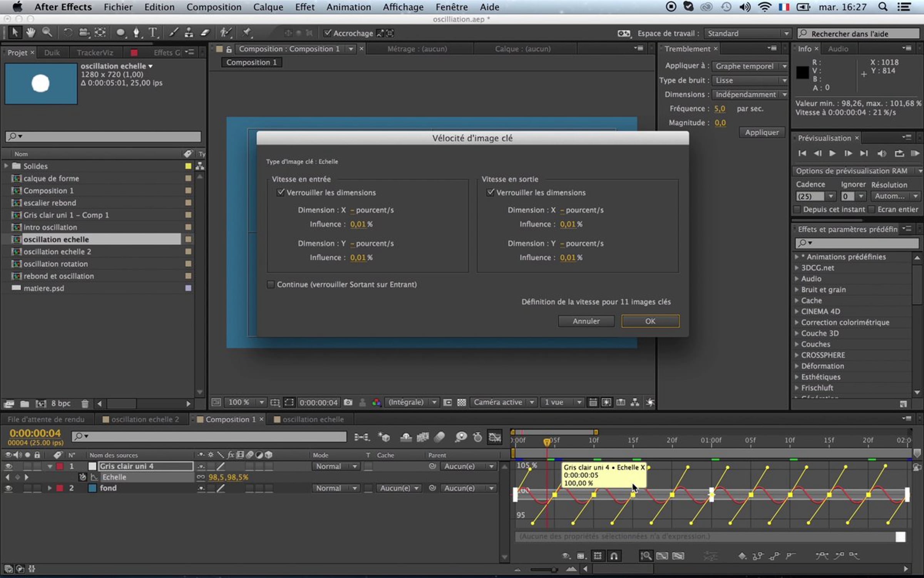Select the Selection arrow tool
The image size is (924, 578).
pyautogui.click(x=15, y=33)
